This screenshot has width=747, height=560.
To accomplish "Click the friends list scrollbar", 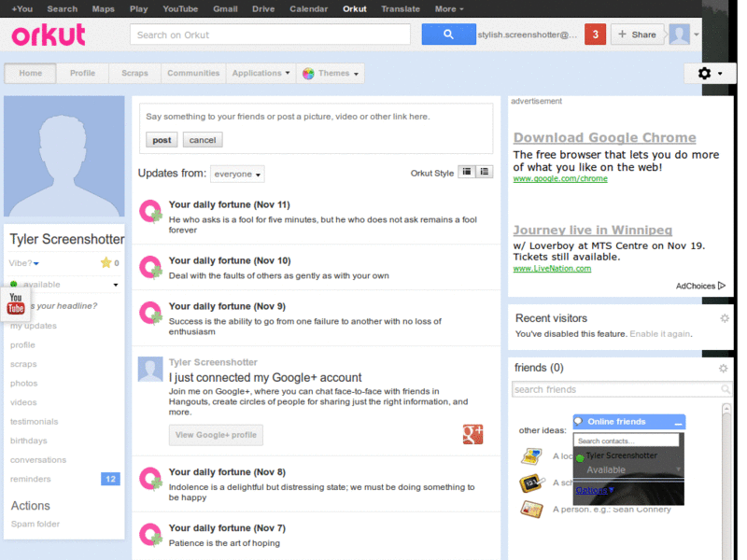I will [x=726, y=481].
